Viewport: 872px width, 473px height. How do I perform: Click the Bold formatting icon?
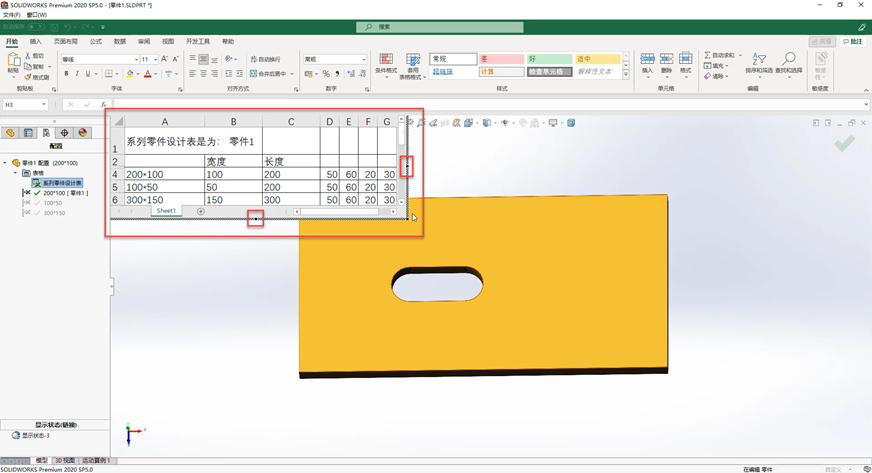coord(66,74)
